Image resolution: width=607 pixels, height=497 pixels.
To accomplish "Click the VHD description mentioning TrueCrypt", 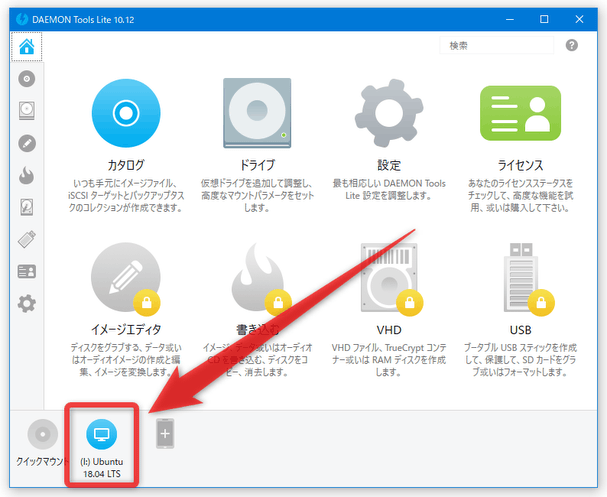I will point(389,360).
